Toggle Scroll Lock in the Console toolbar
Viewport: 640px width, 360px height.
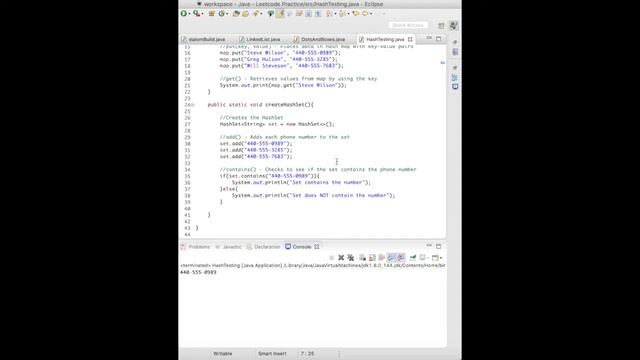pyautogui.click(x=372, y=258)
